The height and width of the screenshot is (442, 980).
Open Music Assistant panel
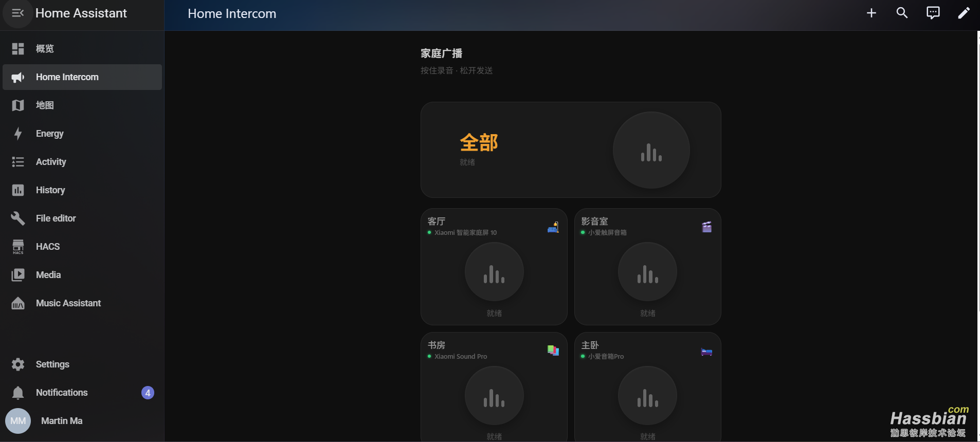pyautogui.click(x=82, y=303)
